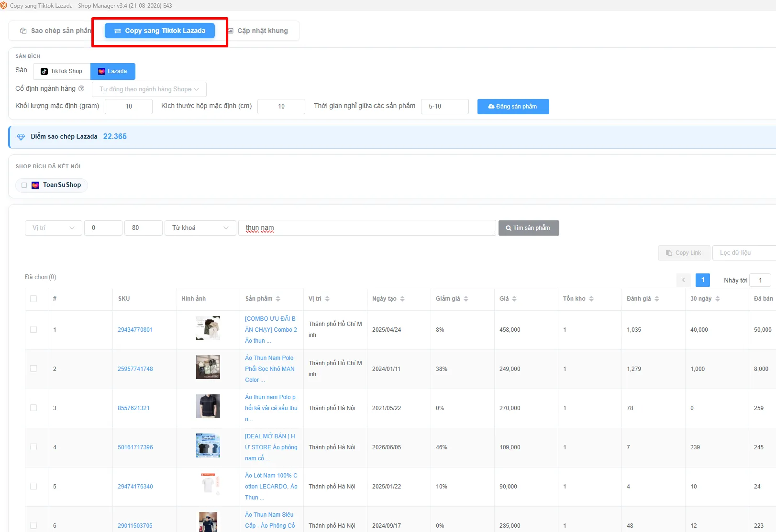Click the 5-10 rest time input field

[x=445, y=106]
